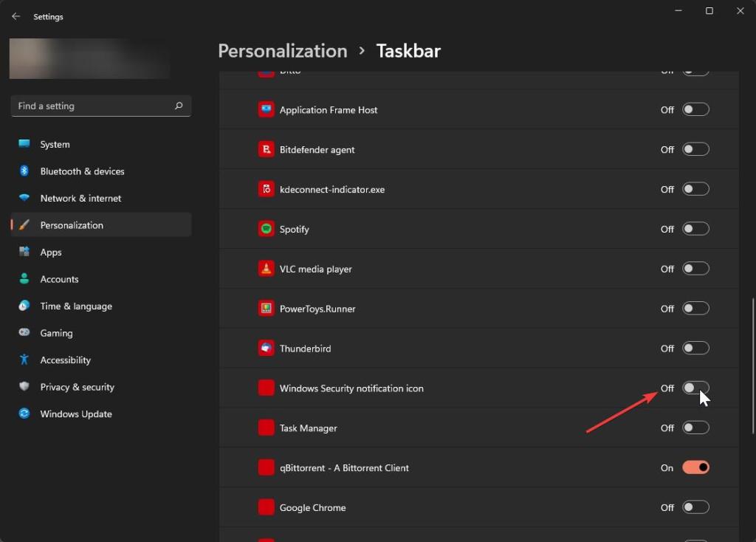The image size is (756, 542).
Task: Toggle PowerToys.Runner switch
Action: tap(695, 308)
